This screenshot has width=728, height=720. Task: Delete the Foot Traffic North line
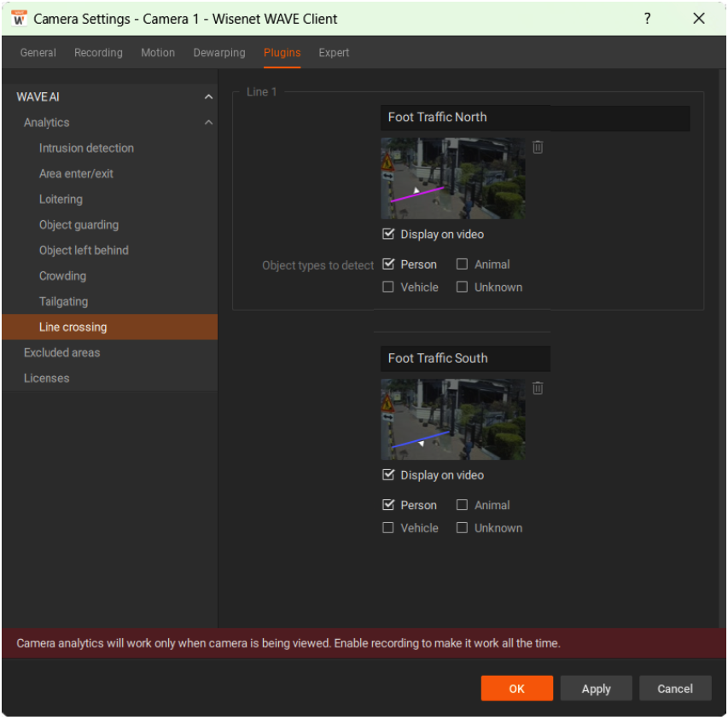(538, 148)
